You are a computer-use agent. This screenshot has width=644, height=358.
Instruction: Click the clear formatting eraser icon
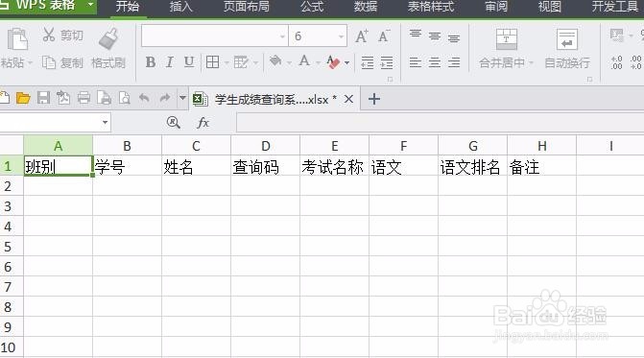pyautogui.click(x=333, y=62)
